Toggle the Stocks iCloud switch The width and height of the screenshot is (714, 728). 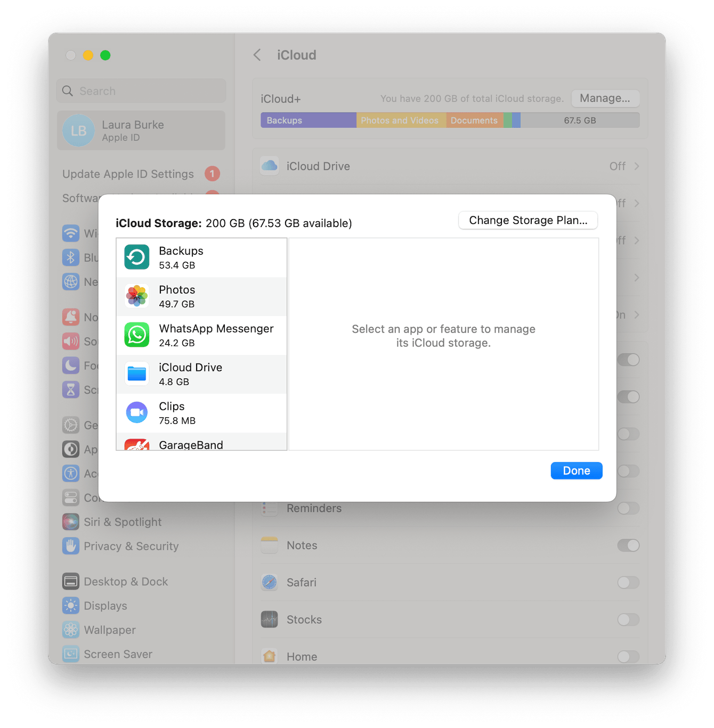[x=628, y=620]
